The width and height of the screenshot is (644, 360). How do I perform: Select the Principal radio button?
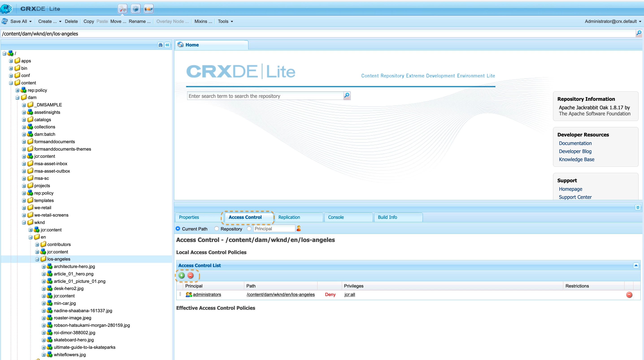click(249, 229)
